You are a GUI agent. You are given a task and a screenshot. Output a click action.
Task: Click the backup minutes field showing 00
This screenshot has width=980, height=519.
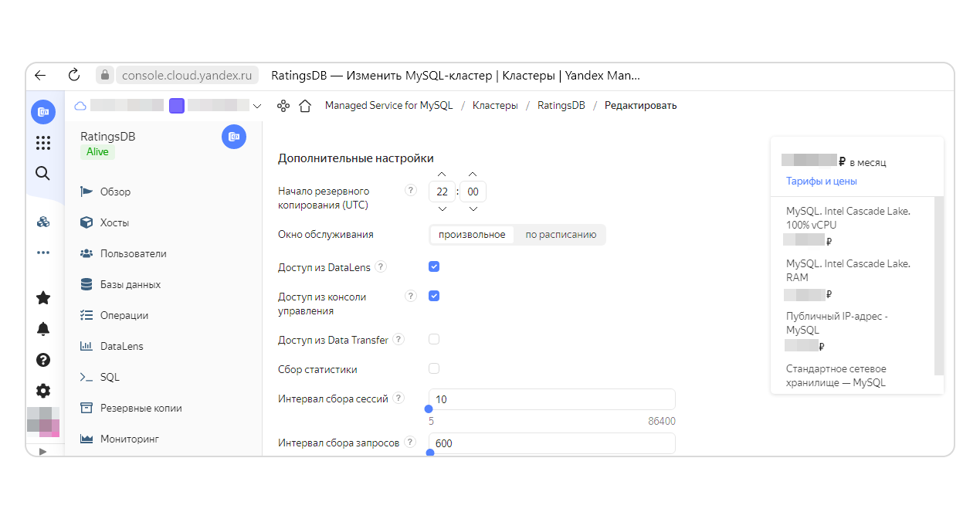coord(473,192)
